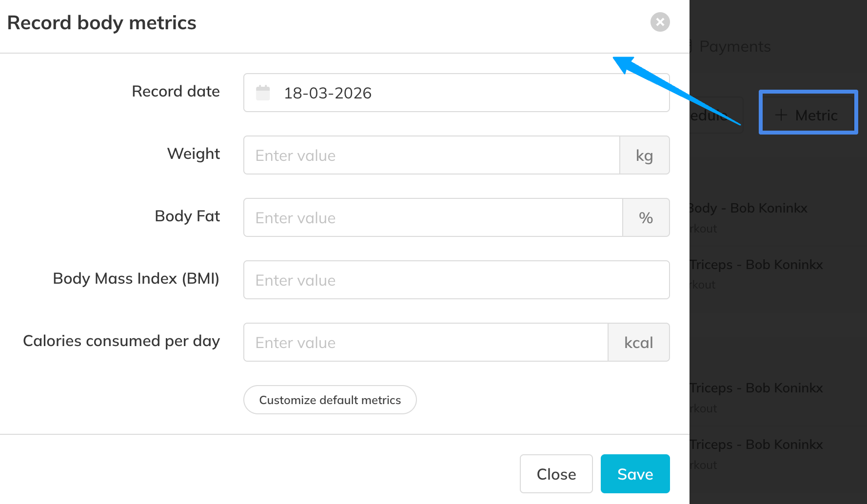Click the kcal unit label beside Calories
The width and height of the screenshot is (867, 504).
coord(638,342)
